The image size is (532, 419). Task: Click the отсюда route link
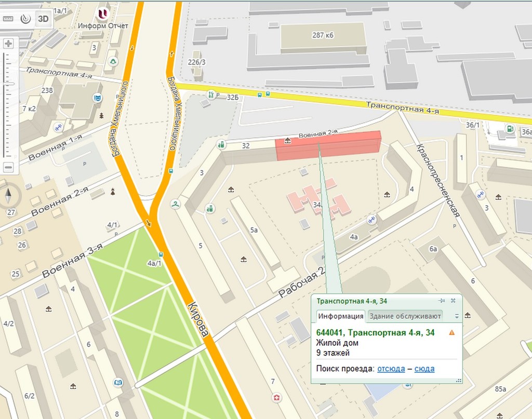pyautogui.click(x=391, y=369)
